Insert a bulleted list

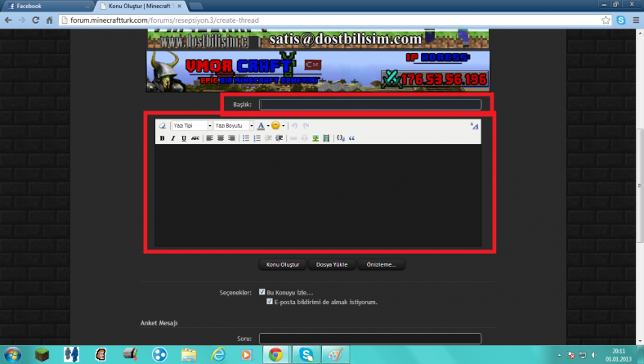(x=246, y=138)
